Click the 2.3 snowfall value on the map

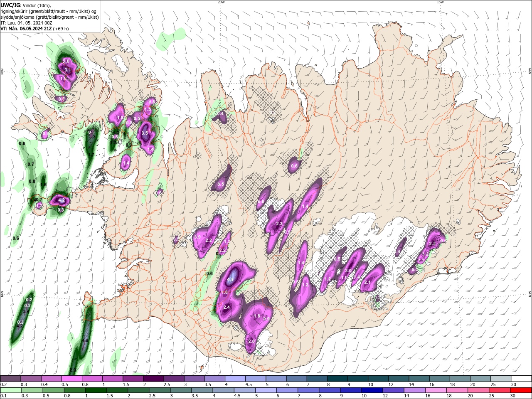[279, 224]
